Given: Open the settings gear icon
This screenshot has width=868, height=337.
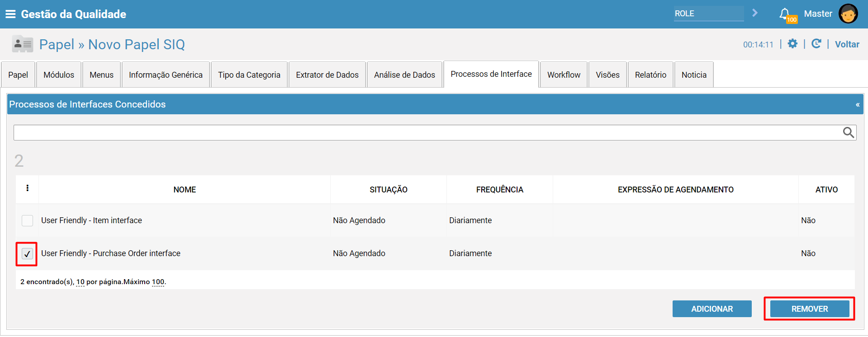Looking at the screenshot, I should click(792, 44).
